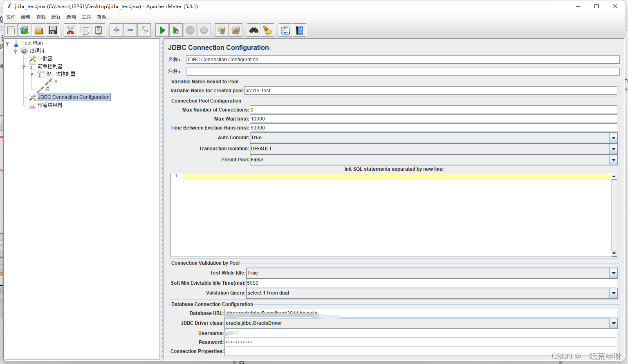Open Test While Idle dropdown
Screen dimensions: 628x364
614,273
